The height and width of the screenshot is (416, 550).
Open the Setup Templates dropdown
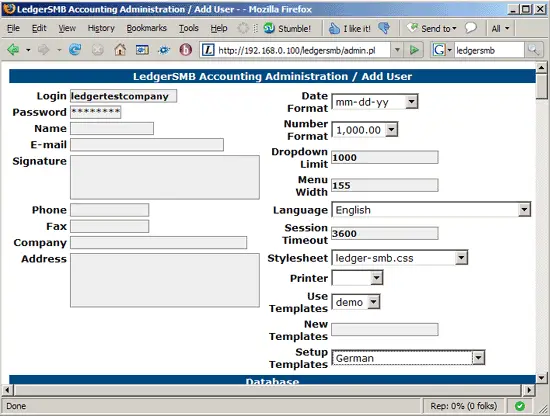coord(408,358)
